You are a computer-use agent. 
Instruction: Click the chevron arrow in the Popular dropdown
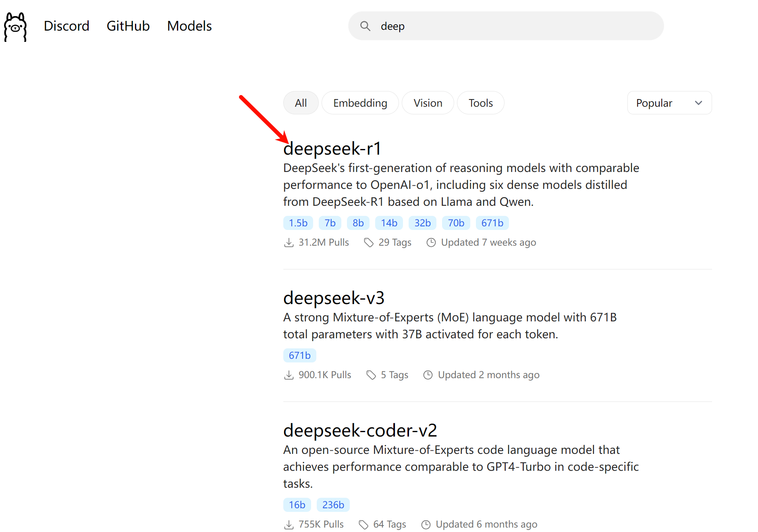[x=698, y=103]
